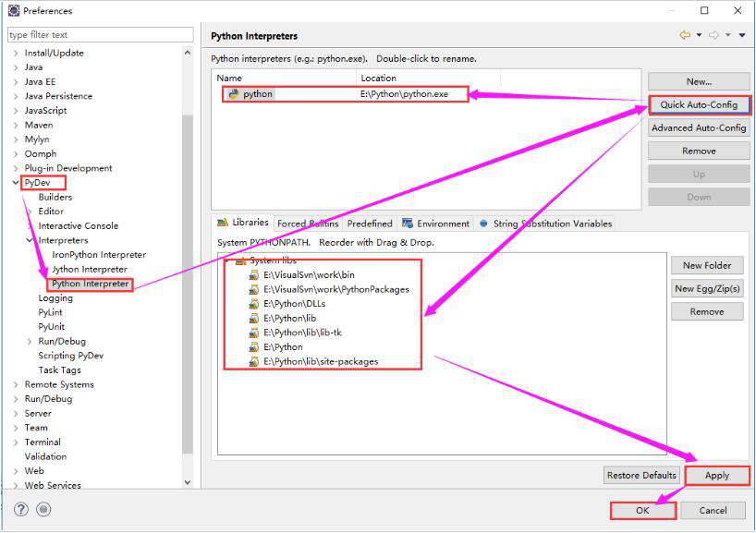Viewport: 756px width, 533px height.
Task: Select the Validation tree item
Action: pos(45,456)
